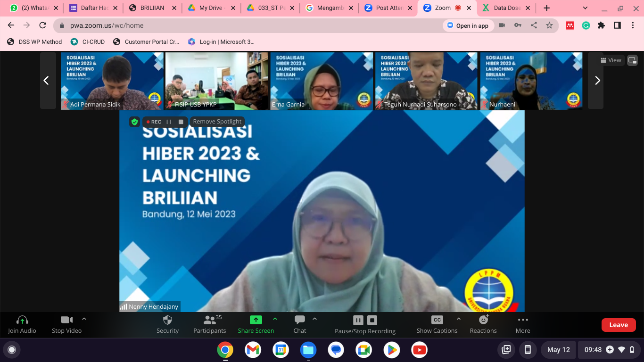The image size is (644, 362).
Task: Expand share options caret beside Share Screen
Action: (x=275, y=319)
